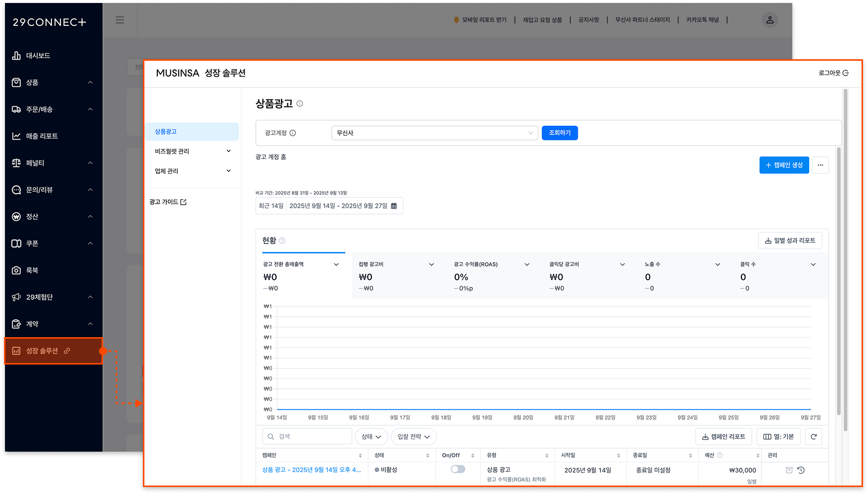Click the archive icon in 관리 column
This screenshot has width=868, height=494.
coord(789,470)
